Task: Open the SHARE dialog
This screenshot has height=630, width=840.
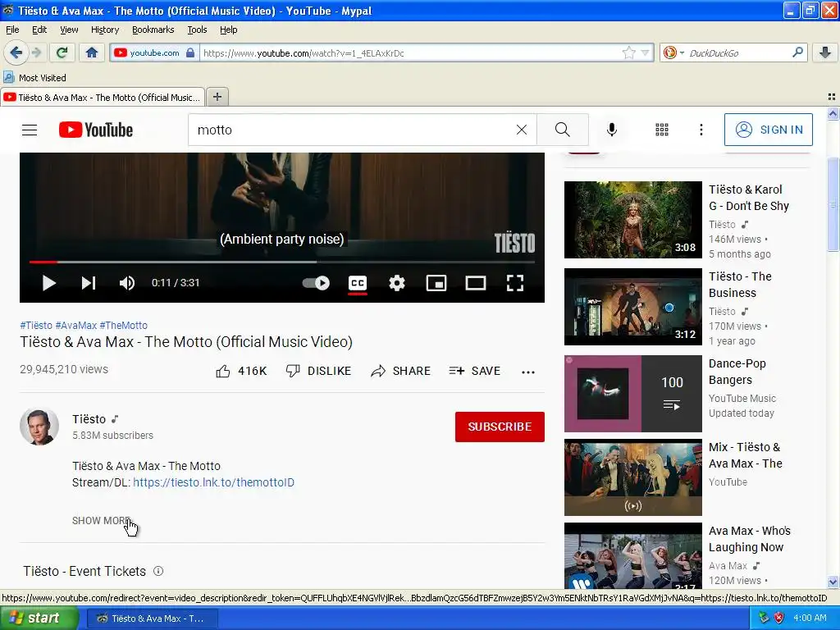Action: pos(400,371)
